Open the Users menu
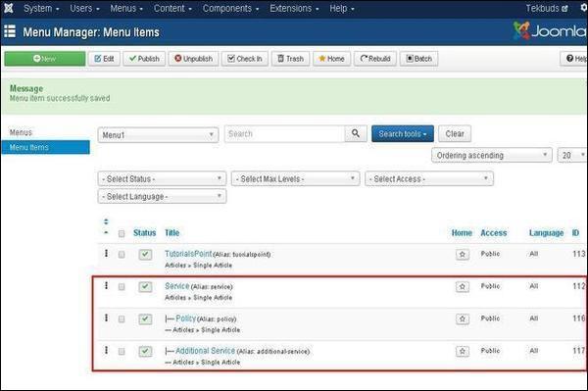588x391 pixels. pos(84,8)
